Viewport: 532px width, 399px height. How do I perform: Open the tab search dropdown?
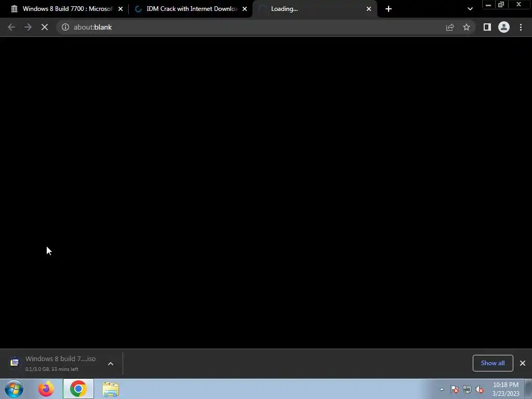(x=470, y=9)
